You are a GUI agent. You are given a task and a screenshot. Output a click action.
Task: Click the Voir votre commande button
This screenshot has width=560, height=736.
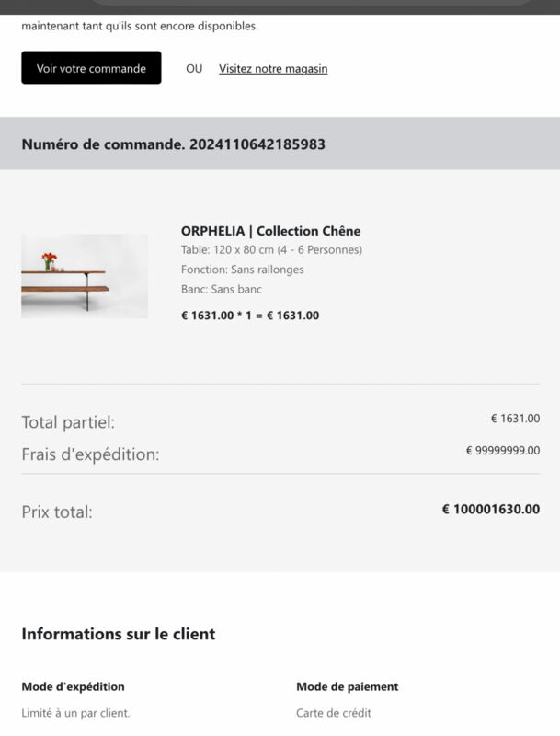91,67
